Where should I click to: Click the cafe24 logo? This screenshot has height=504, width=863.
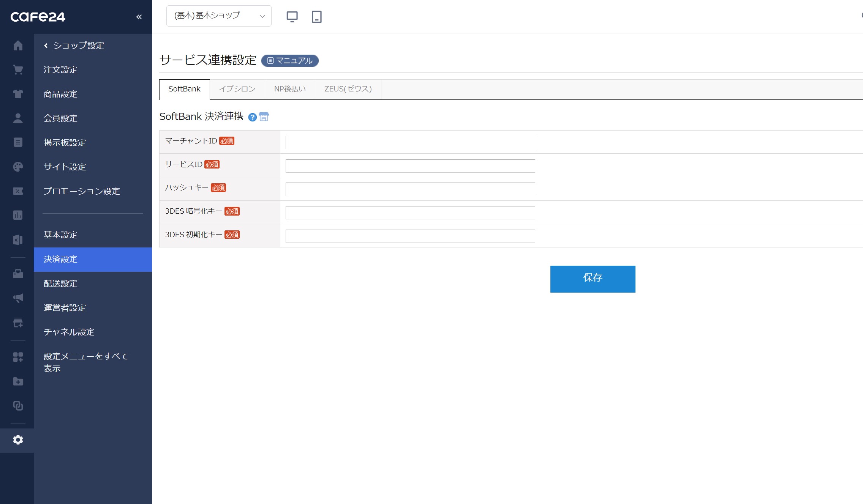(38, 17)
